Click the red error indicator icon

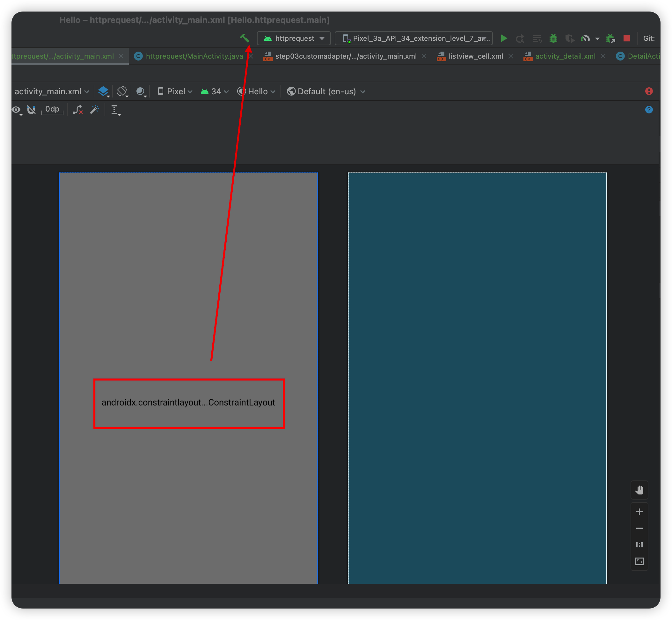[x=649, y=91]
